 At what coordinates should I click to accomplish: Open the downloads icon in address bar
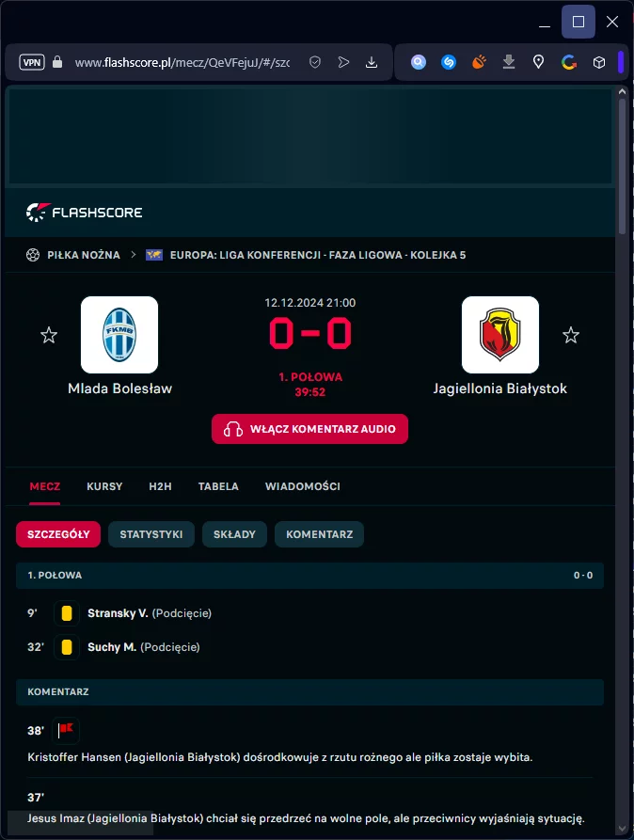point(372,62)
